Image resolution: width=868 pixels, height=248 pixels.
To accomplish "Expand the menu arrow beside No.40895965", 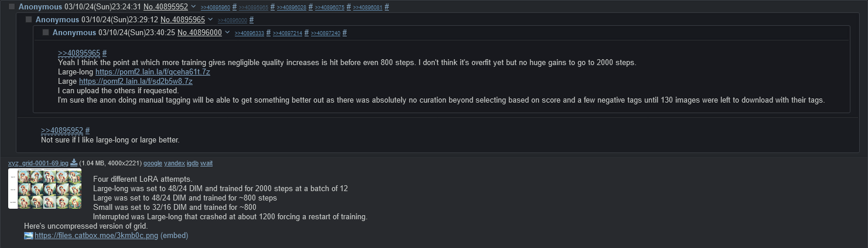I will pyautogui.click(x=211, y=20).
